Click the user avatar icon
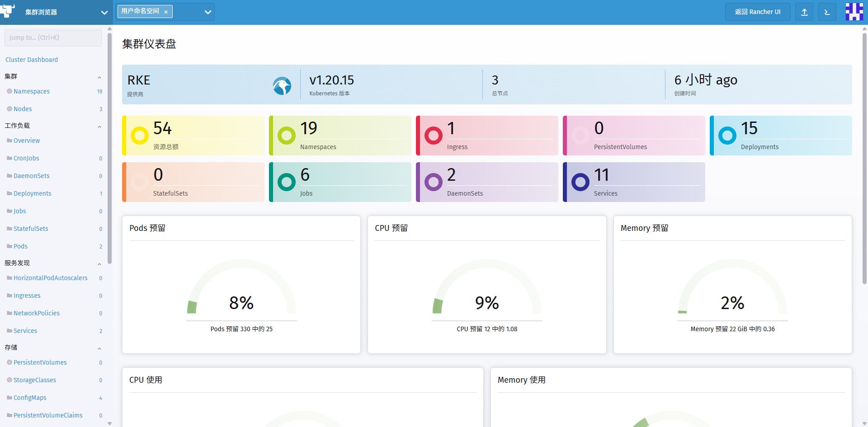 (854, 12)
